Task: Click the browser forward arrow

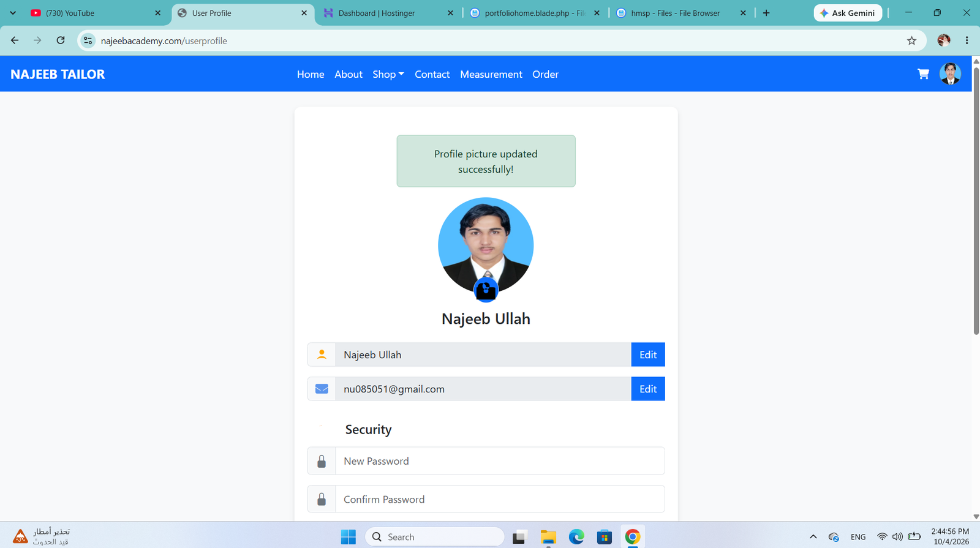Action: pos(37,40)
